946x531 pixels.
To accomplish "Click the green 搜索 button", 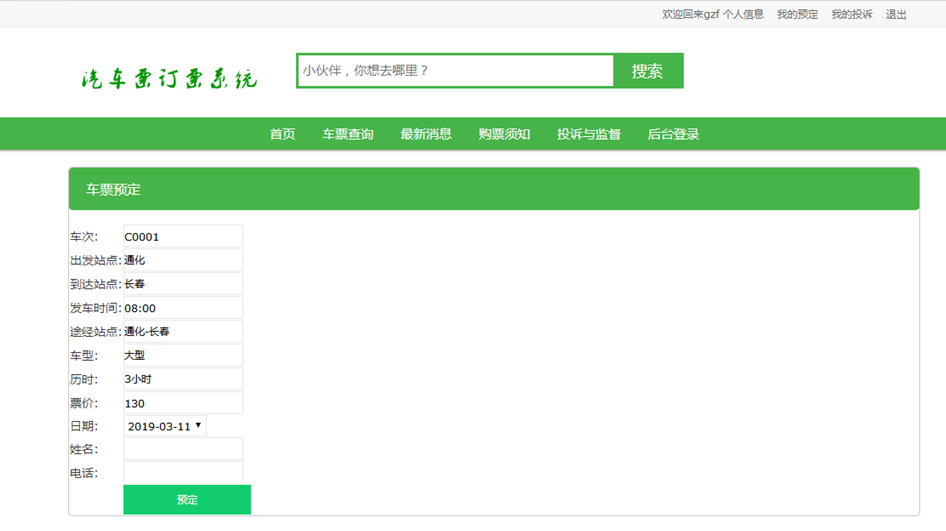I will [648, 71].
